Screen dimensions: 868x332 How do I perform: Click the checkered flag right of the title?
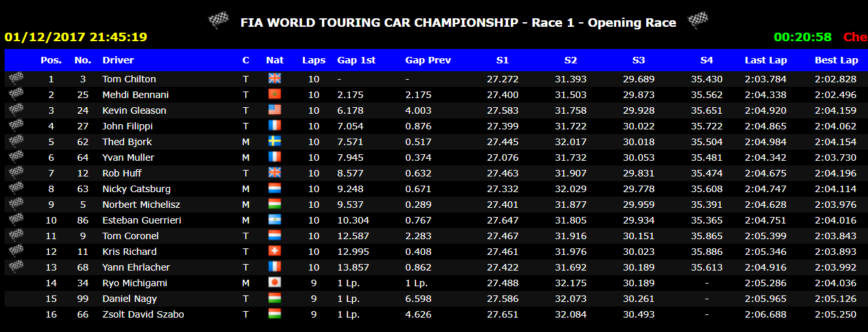[699, 21]
